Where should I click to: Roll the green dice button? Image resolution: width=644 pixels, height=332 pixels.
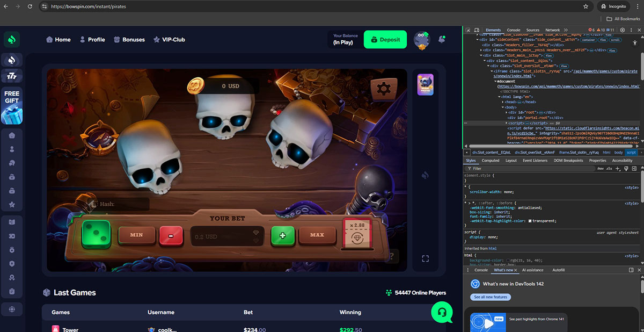(x=96, y=235)
